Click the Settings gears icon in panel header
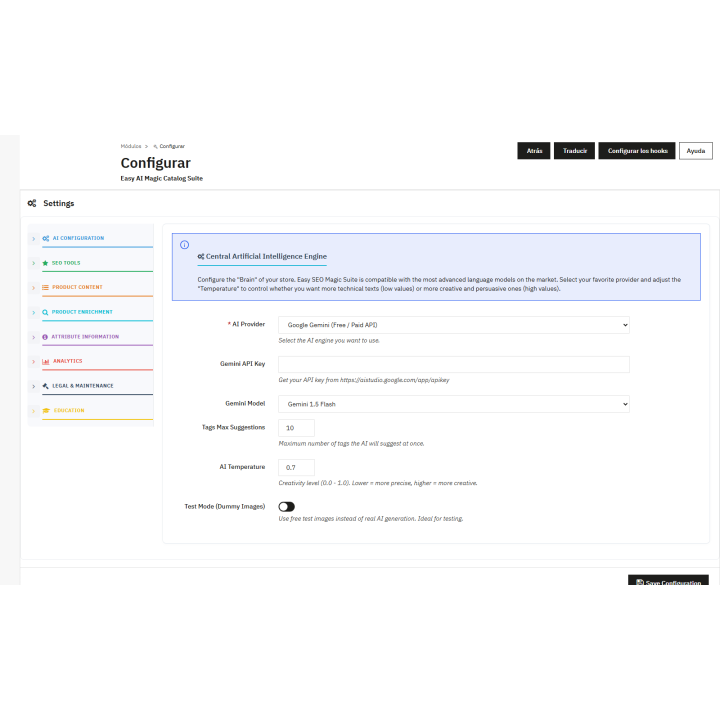Screen dimensions: 720x720 (x=32, y=203)
